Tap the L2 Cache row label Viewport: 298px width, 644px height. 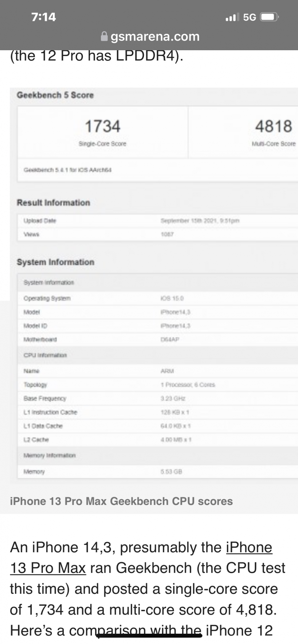tap(36, 440)
